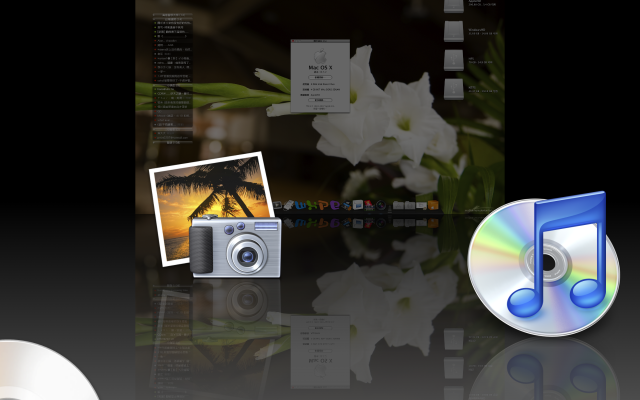Open the orange box icon at the dock's right end
The image size is (640, 400).
(x=433, y=205)
